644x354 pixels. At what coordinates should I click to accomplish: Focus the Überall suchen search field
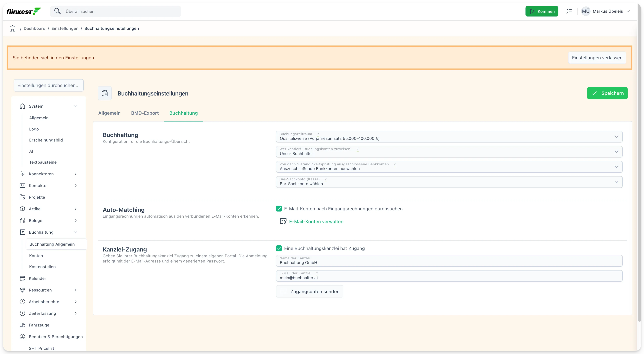click(115, 11)
